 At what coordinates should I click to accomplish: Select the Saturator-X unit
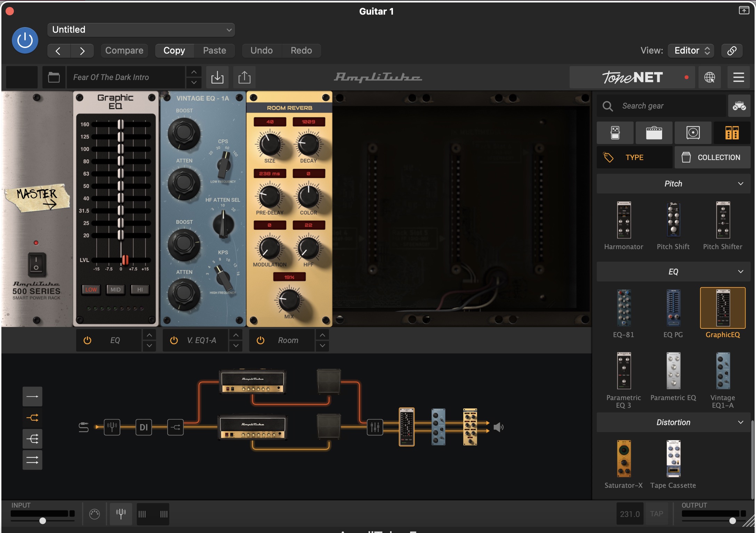(624, 464)
